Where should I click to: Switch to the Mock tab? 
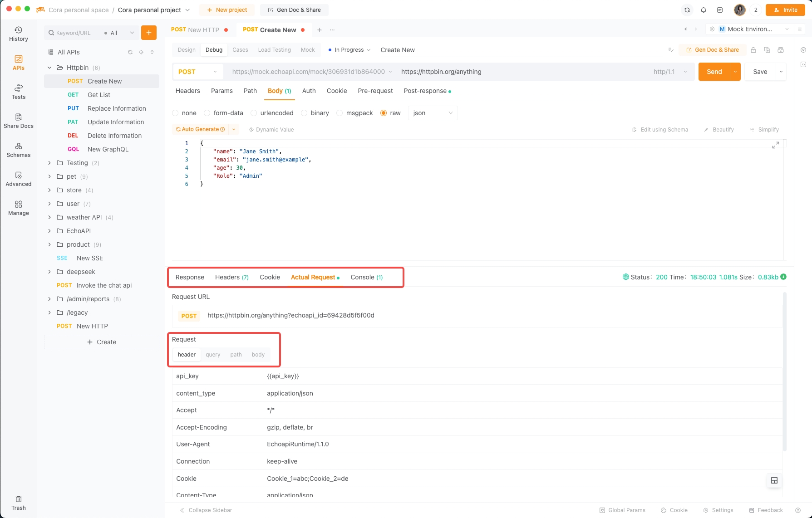point(308,50)
